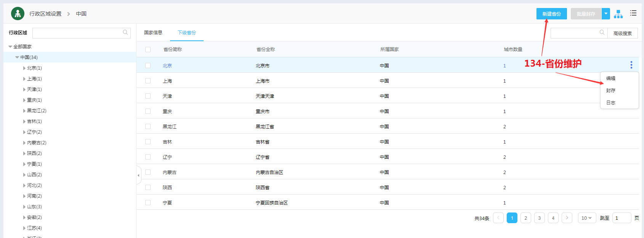Click the list view icon at top right
Viewport: 644px width, 238px height.
(633, 13)
